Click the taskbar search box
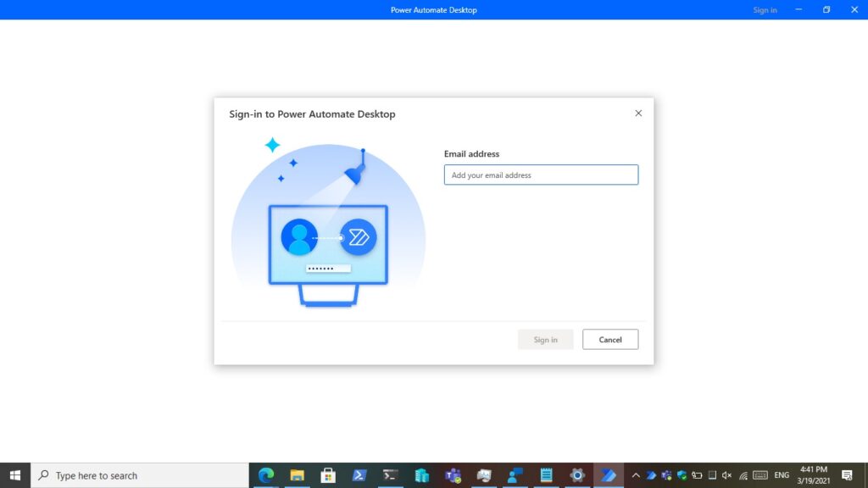Viewport: 868px width, 488px height. point(140,475)
